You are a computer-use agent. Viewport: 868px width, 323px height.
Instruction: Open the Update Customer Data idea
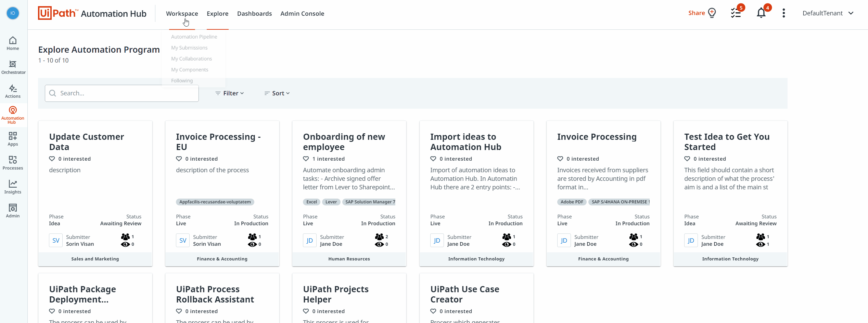click(x=87, y=142)
